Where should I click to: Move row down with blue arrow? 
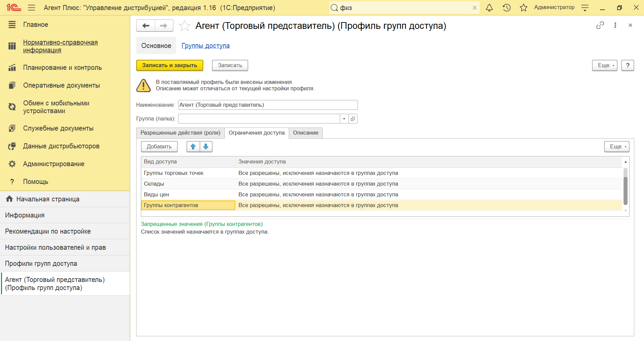point(206,146)
